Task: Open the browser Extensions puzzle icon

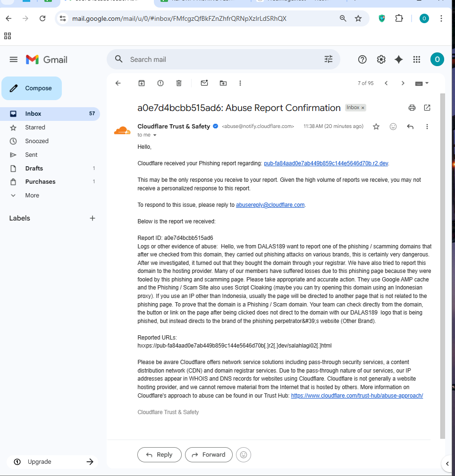Action: click(x=399, y=18)
